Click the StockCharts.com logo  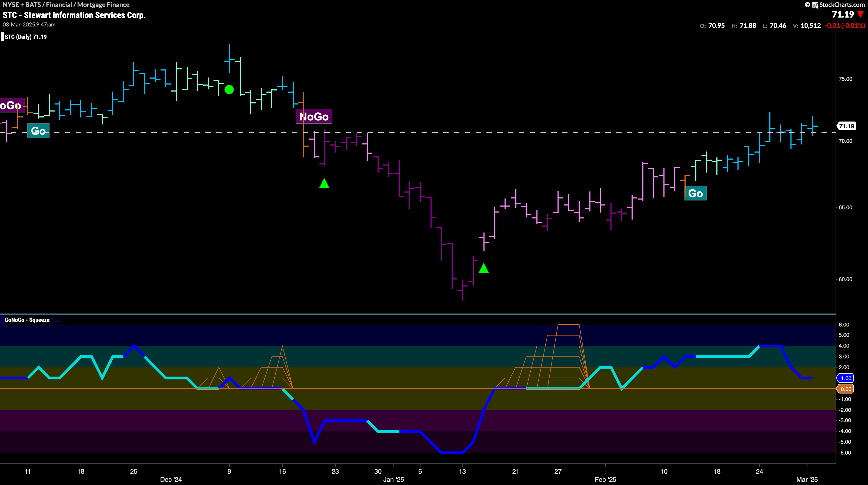(x=835, y=5)
